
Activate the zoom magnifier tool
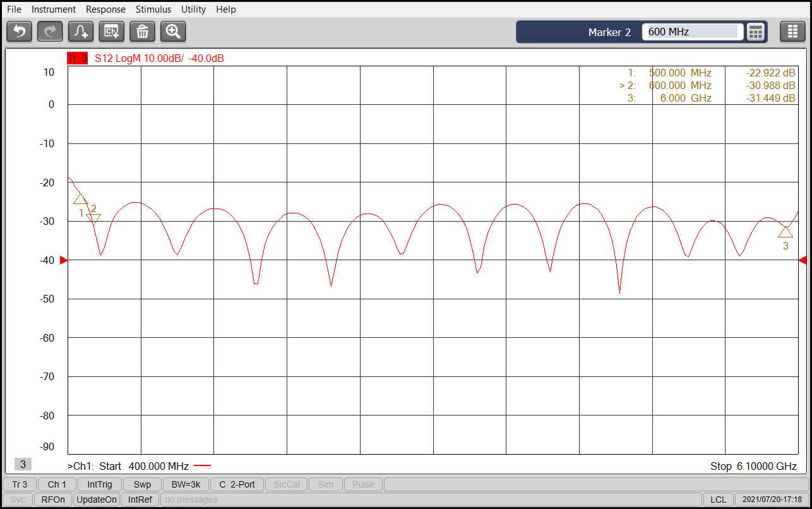173,31
